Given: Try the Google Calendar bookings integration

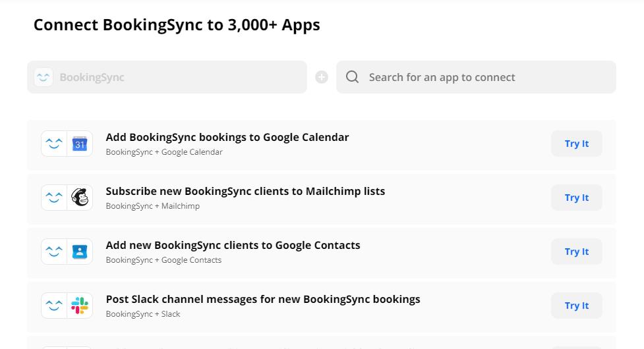Looking at the screenshot, I should point(576,144).
